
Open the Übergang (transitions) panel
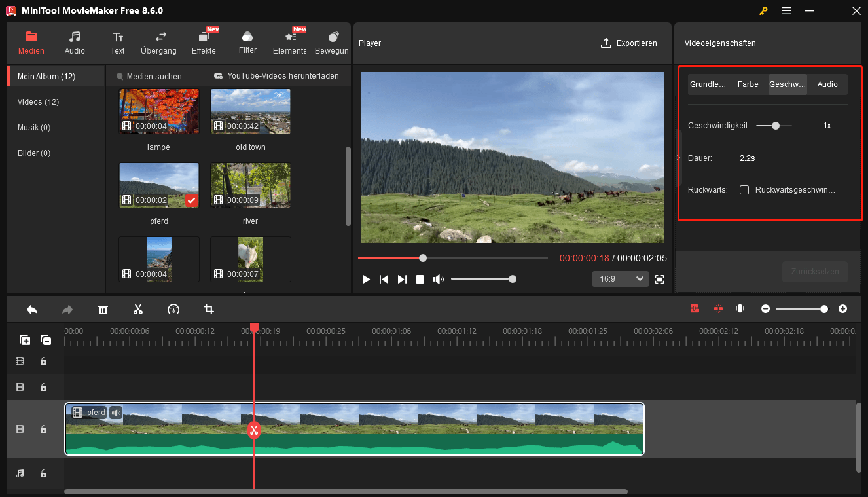[158, 43]
